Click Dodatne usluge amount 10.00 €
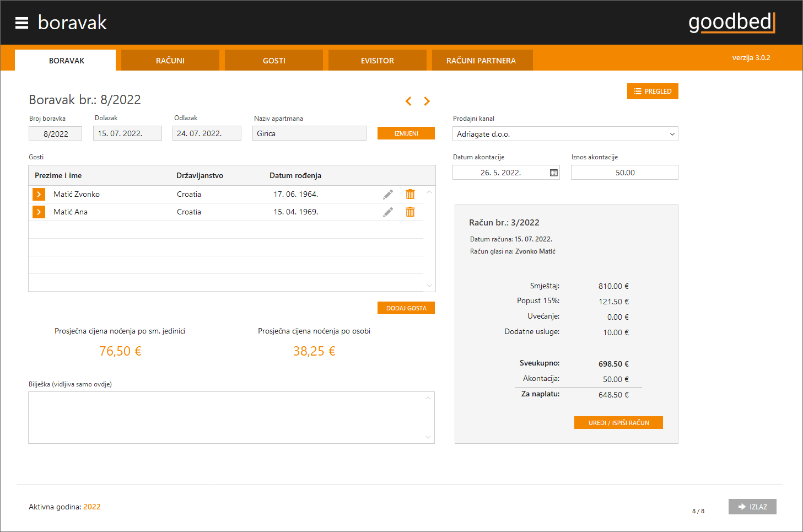 [616, 332]
